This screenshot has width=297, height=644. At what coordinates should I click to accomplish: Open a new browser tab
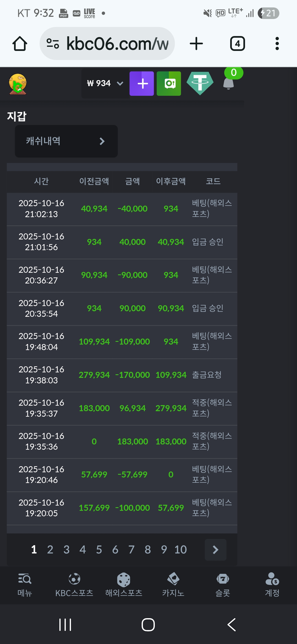pyautogui.click(x=196, y=44)
